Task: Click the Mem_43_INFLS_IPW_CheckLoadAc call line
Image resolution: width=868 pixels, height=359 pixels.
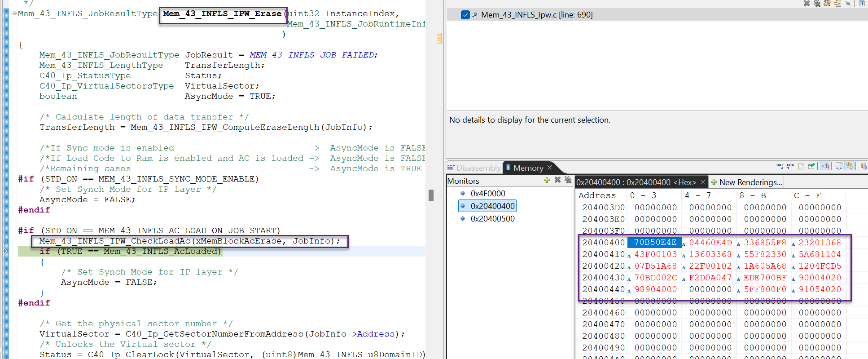Action: pos(190,241)
